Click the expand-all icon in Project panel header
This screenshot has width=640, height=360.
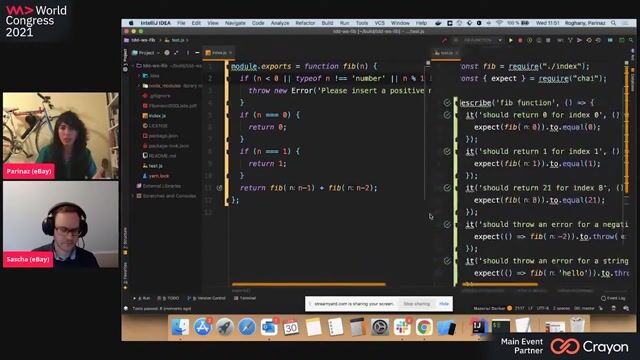pos(176,53)
